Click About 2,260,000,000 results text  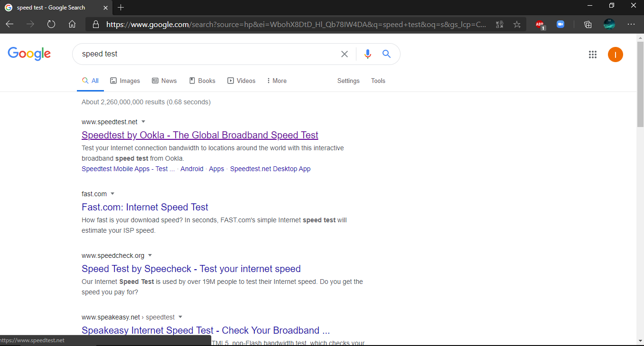[x=146, y=102]
